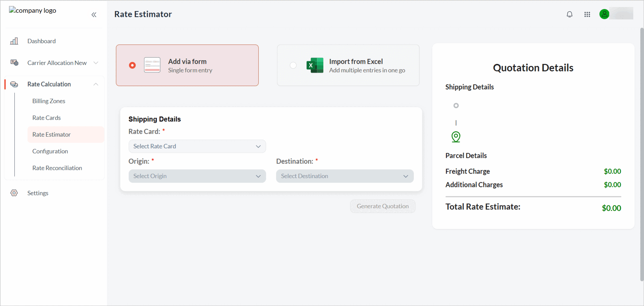Open Settings from sidebar
The width and height of the screenshot is (644, 306).
click(x=38, y=193)
